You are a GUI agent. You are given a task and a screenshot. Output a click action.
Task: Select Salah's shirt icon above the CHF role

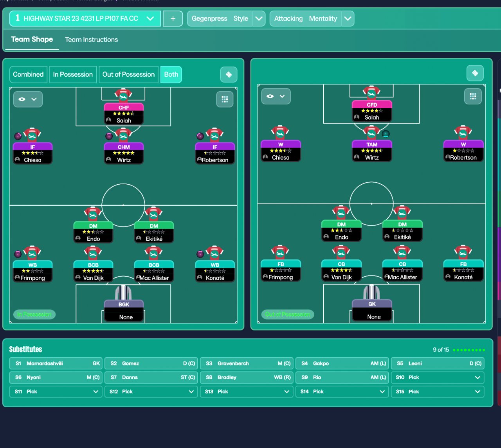coord(123,95)
